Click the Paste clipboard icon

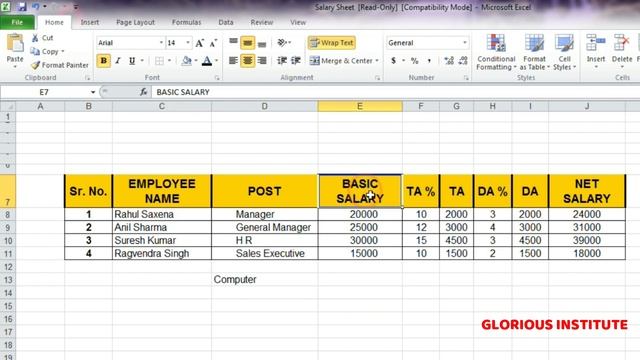[x=15, y=43]
